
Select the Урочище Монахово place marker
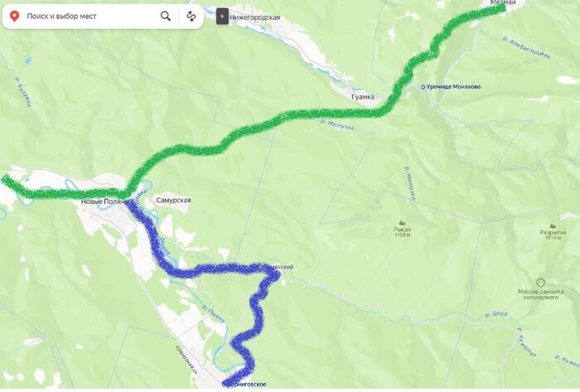point(423,87)
